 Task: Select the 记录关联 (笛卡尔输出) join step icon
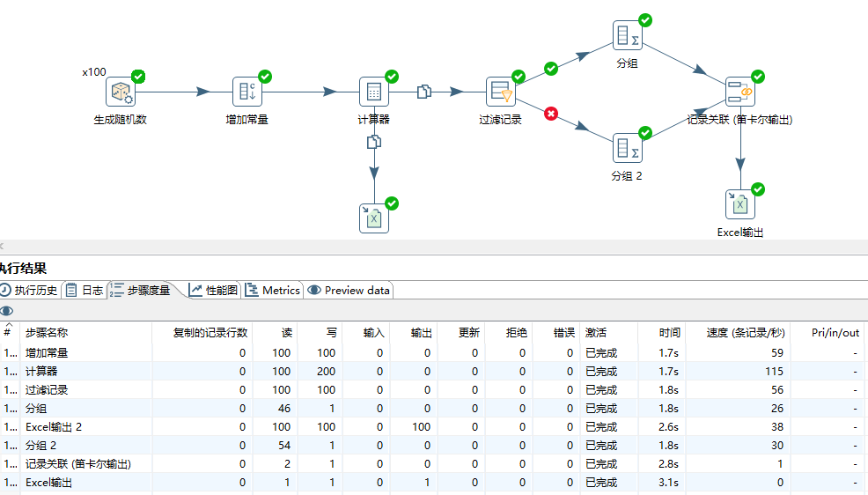(739, 92)
